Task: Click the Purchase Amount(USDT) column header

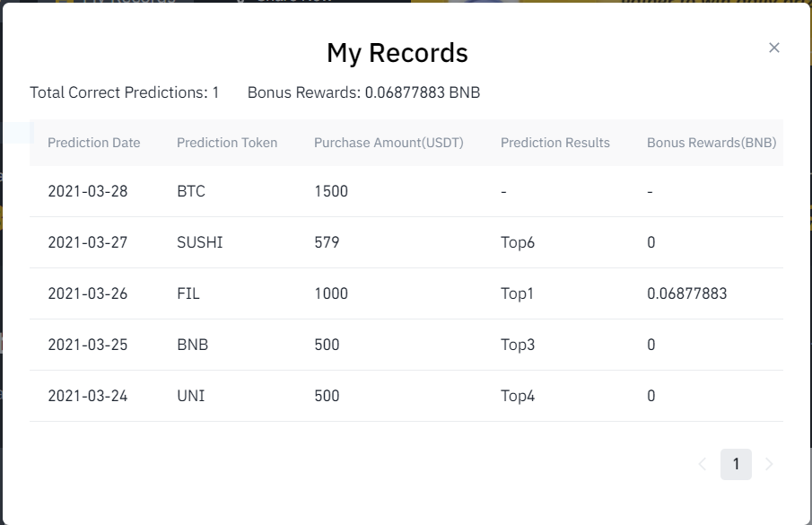Action: coord(389,143)
